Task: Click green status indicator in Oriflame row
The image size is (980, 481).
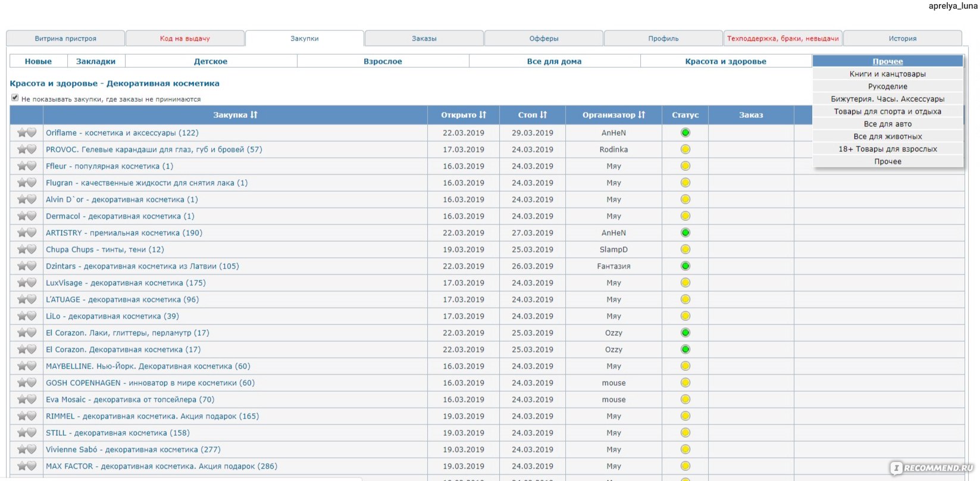Action: coord(685,133)
